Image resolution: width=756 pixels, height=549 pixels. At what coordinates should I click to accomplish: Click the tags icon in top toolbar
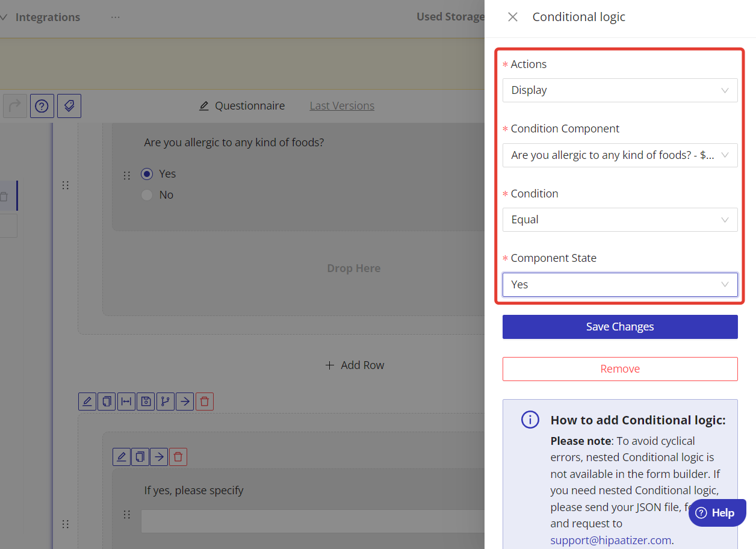69,106
